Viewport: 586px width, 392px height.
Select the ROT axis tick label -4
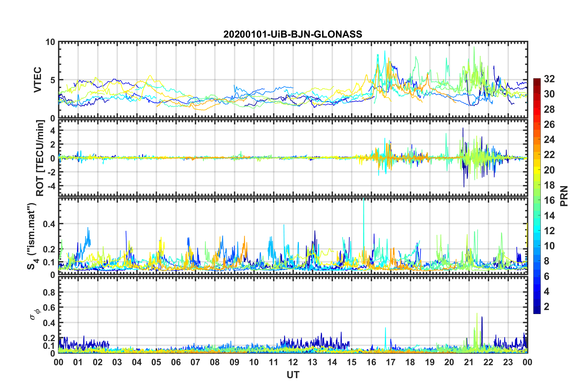[x=51, y=186]
